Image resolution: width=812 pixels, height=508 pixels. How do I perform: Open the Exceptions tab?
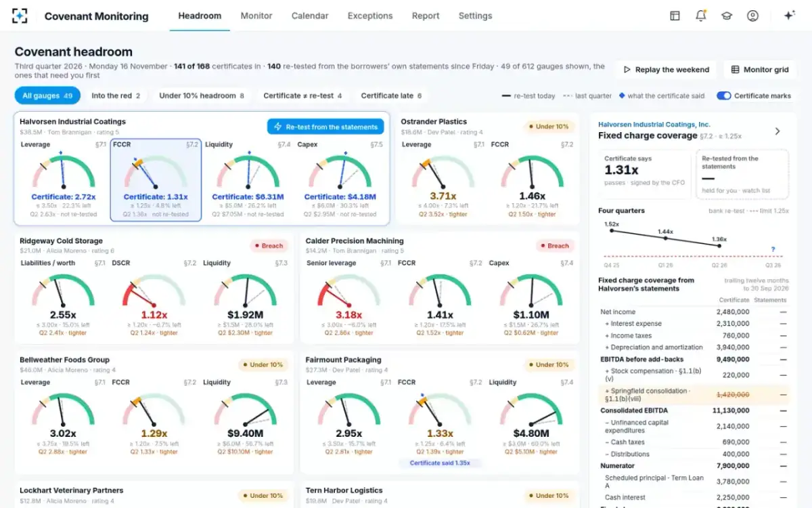pyautogui.click(x=370, y=16)
